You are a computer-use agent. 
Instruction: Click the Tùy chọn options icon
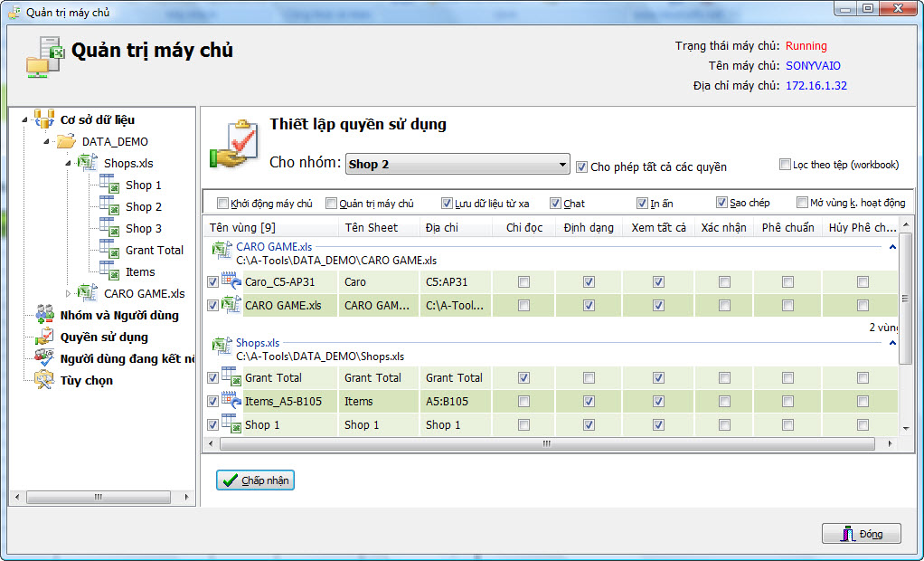44,380
